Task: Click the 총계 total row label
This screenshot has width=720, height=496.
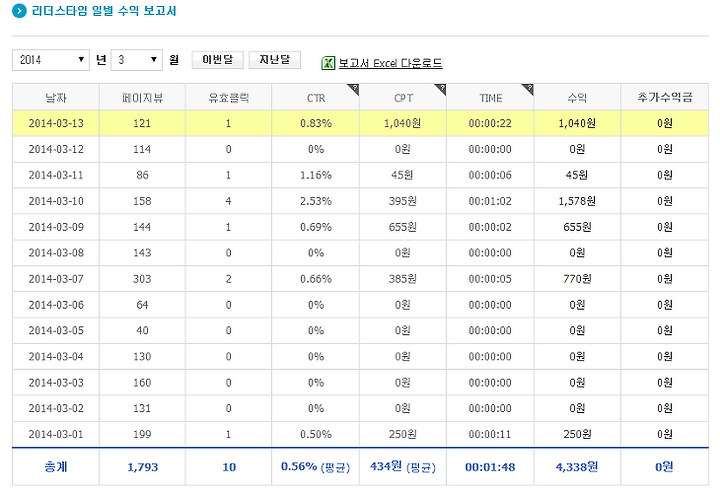Action: 56,467
